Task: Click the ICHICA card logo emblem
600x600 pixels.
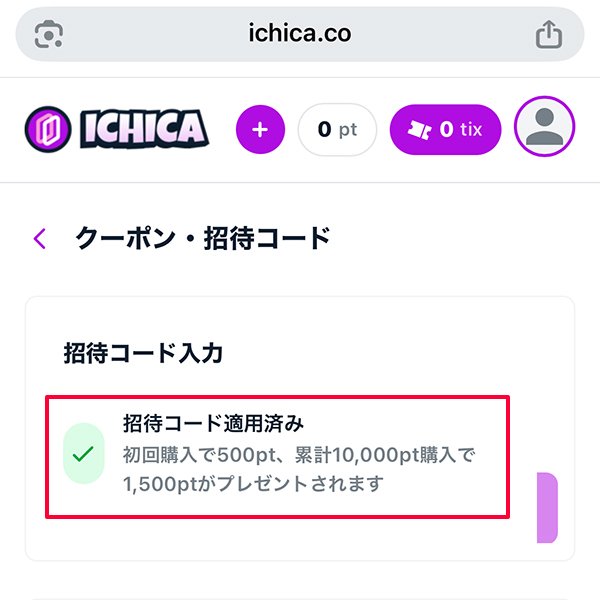Action: pyautogui.click(x=48, y=129)
